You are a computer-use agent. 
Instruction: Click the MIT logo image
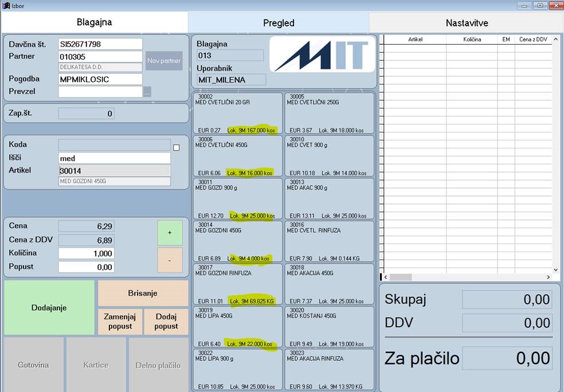tap(322, 54)
